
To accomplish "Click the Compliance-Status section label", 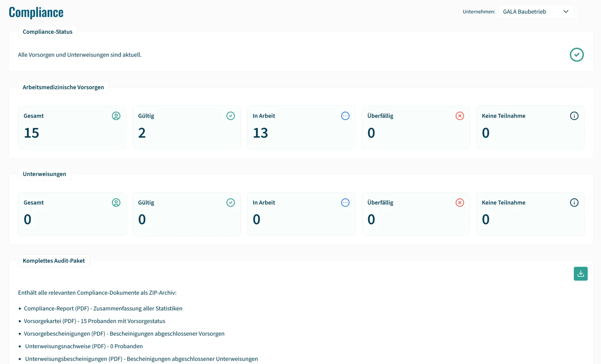I will pyautogui.click(x=48, y=32).
